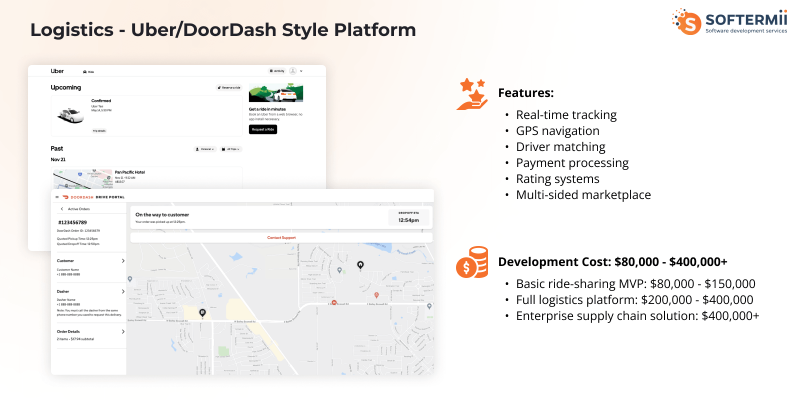Click the Basic ride-sharing MVP cost line

(636, 284)
